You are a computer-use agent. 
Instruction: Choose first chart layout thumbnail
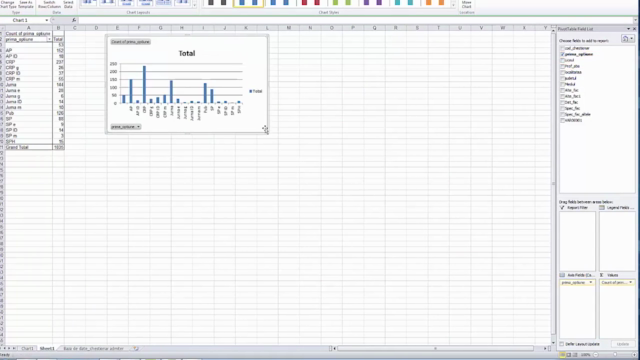[88, 3]
